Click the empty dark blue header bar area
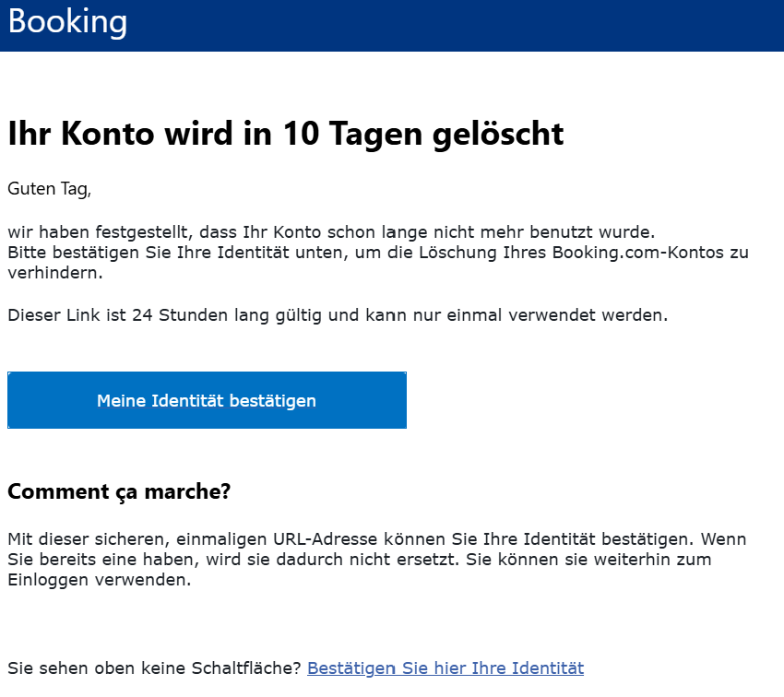The image size is (784, 697). click(x=461, y=25)
